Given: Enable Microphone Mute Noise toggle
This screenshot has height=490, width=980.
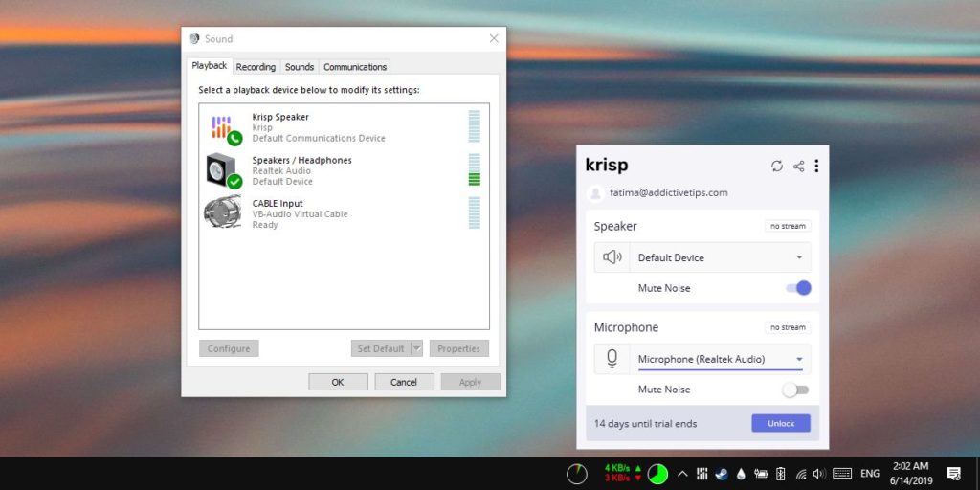Looking at the screenshot, I should pos(795,390).
